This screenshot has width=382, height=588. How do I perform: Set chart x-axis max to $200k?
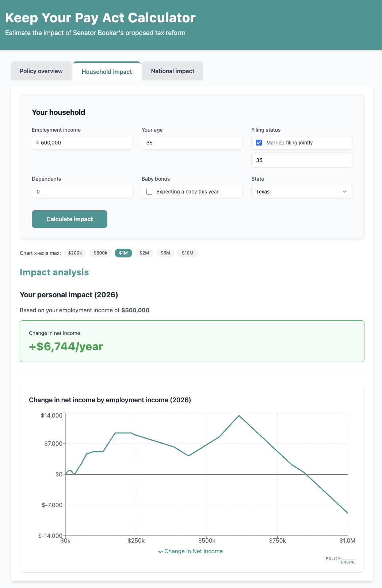click(x=75, y=253)
